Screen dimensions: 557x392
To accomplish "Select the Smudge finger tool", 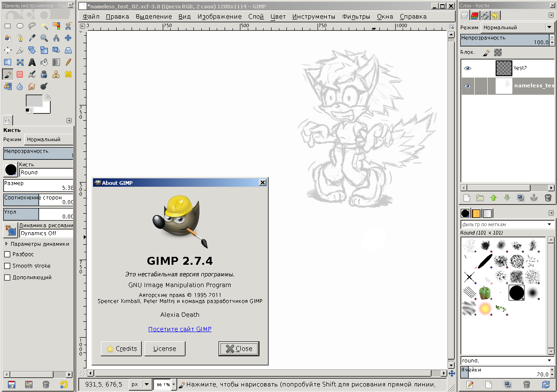I will pyautogui.click(x=32, y=86).
